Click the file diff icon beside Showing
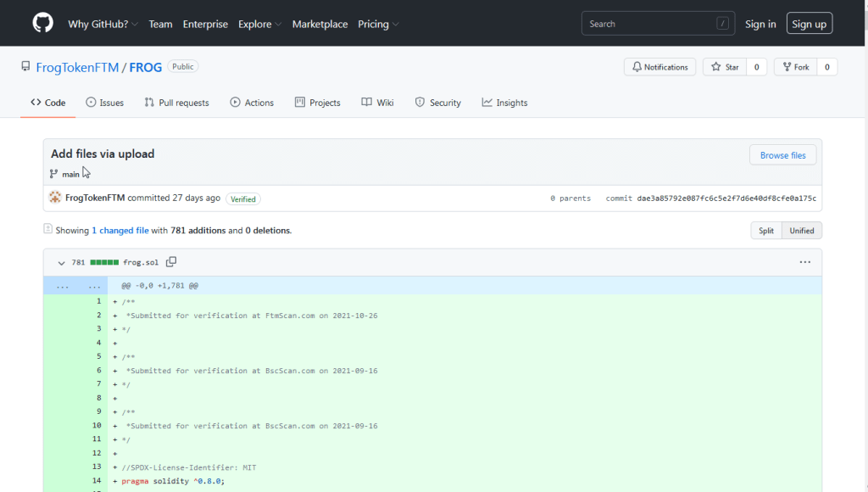Viewport: 868px width, 492px height. [47, 228]
